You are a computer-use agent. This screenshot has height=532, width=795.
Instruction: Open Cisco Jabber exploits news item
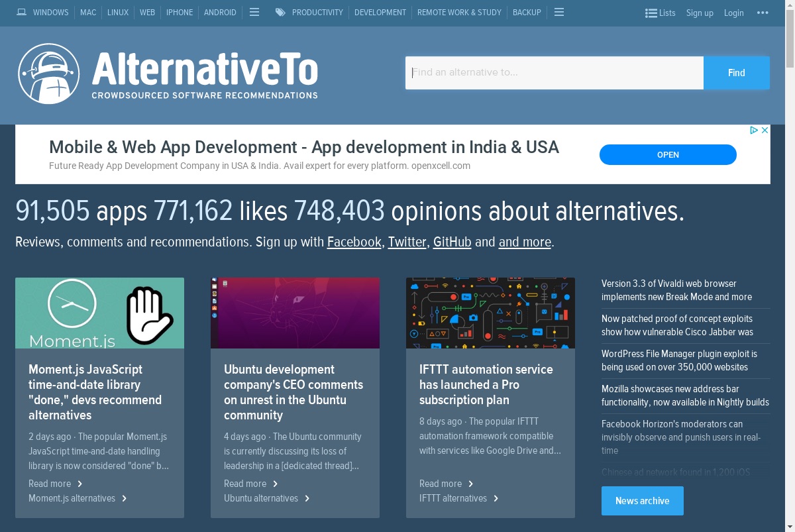point(677,325)
